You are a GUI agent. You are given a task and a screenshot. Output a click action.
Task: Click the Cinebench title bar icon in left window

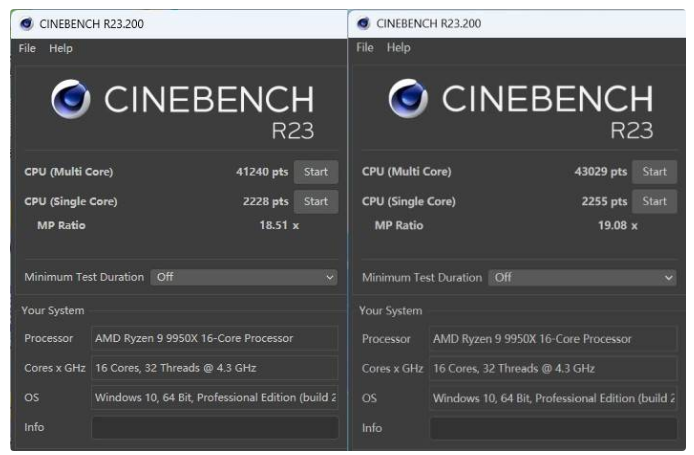tap(25, 24)
